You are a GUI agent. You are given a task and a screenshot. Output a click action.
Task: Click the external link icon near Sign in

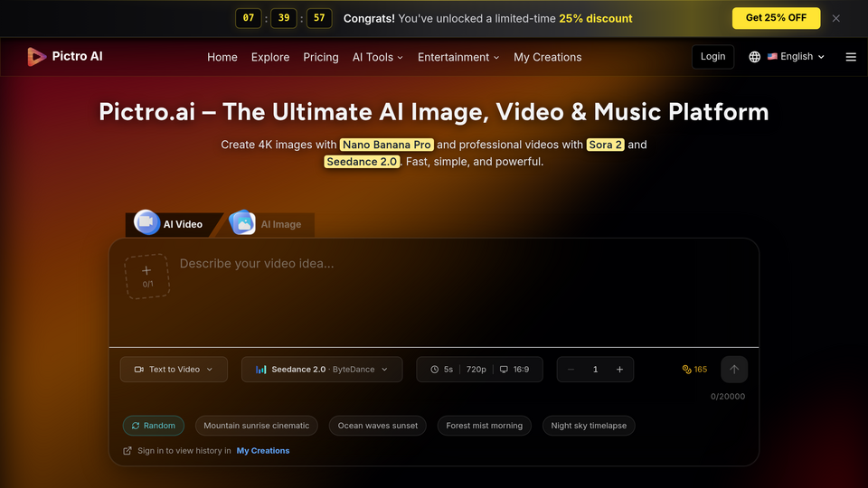(x=127, y=450)
